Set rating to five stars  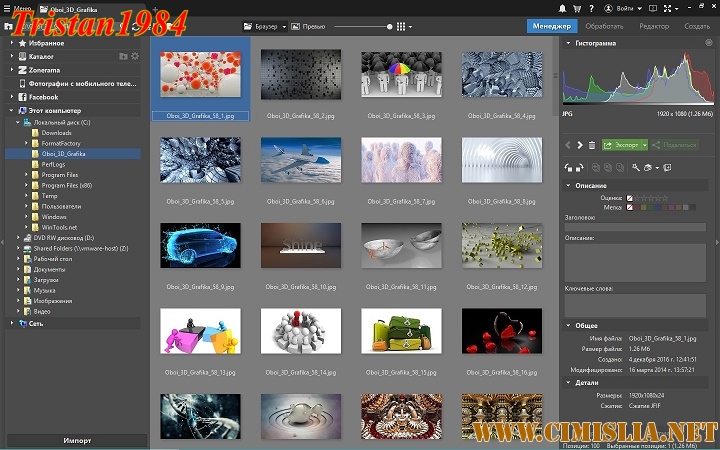click(664, 198)
